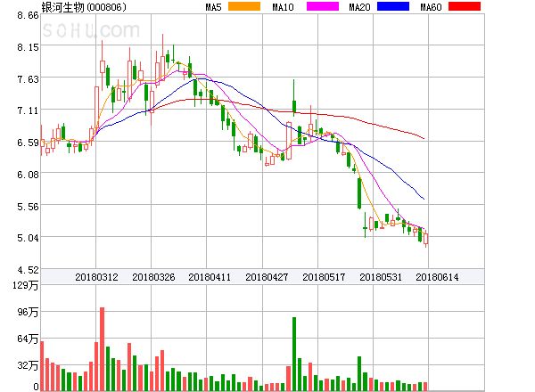The image size is (535, 392).
Task: Click the 20180326 date label
Action: (x=153, y=277)
